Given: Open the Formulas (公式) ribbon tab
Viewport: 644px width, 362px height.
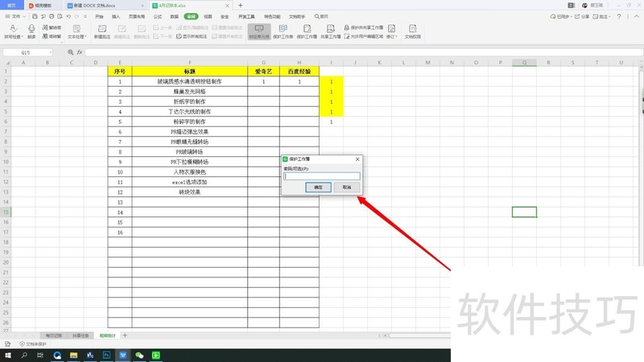Looking at the screenshot, I should pyautogui.click(x=157, y=16).
